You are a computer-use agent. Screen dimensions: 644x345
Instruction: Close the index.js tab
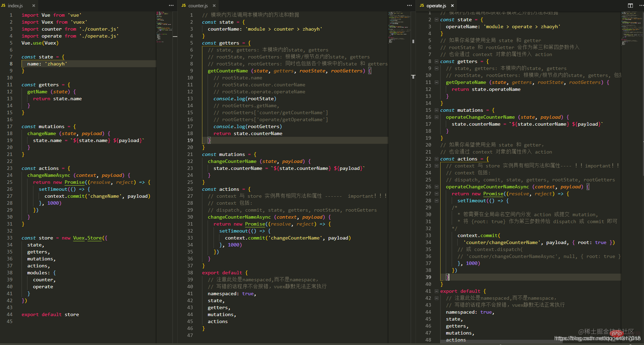(x=34, y=6)
